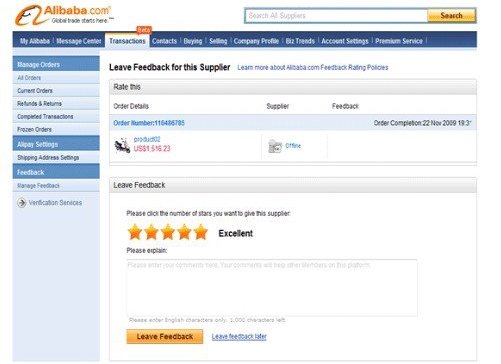Click the orange Leave Feedback button

coord(165,336)
